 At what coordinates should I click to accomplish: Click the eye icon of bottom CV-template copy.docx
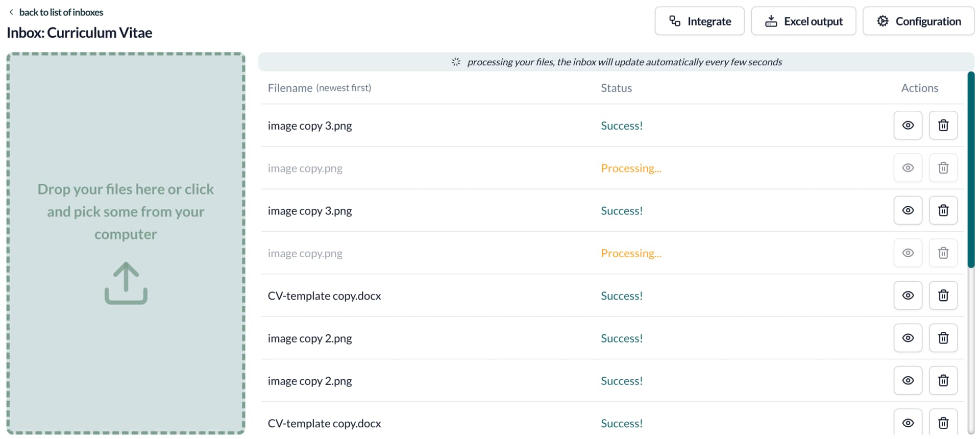pyautogui.click(x=908, y=423)
